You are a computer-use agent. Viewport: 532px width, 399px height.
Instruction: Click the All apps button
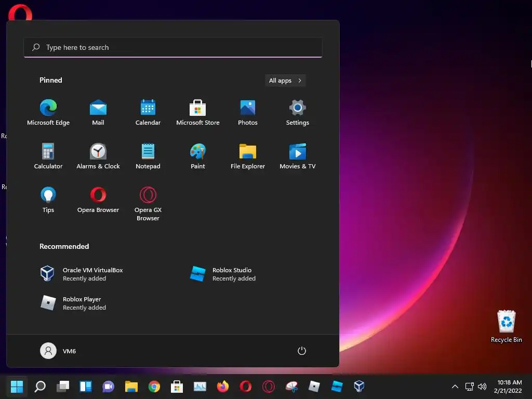285,81
